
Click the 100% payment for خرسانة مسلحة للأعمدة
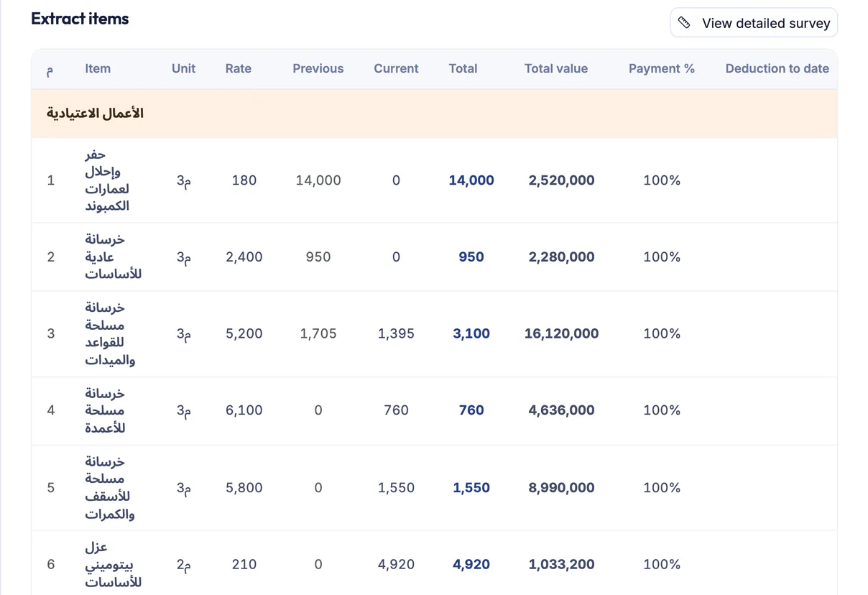[662, 410]
